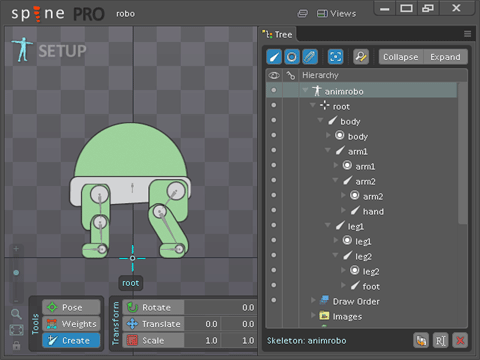This screenshot has width=480, height=360.
Task: Expand the hand bone node
Action: click(343, 210)
